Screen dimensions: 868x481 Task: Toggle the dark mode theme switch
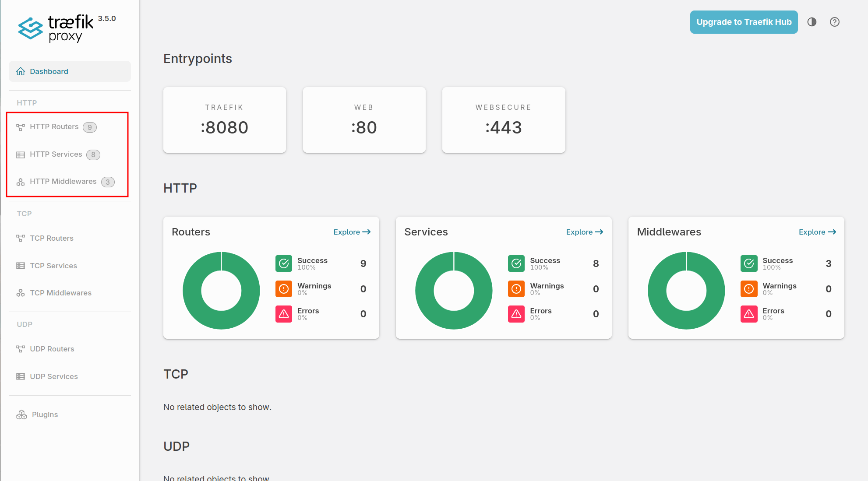click(812, 22)
